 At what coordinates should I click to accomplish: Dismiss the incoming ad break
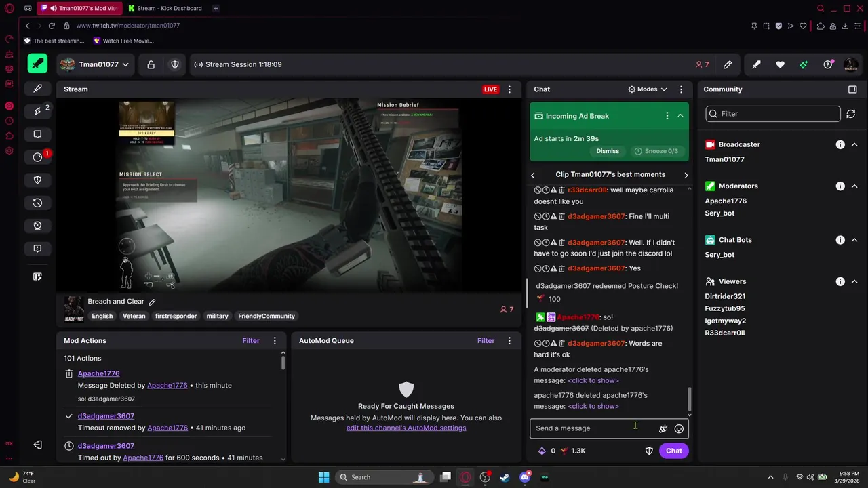click(608, 151)
